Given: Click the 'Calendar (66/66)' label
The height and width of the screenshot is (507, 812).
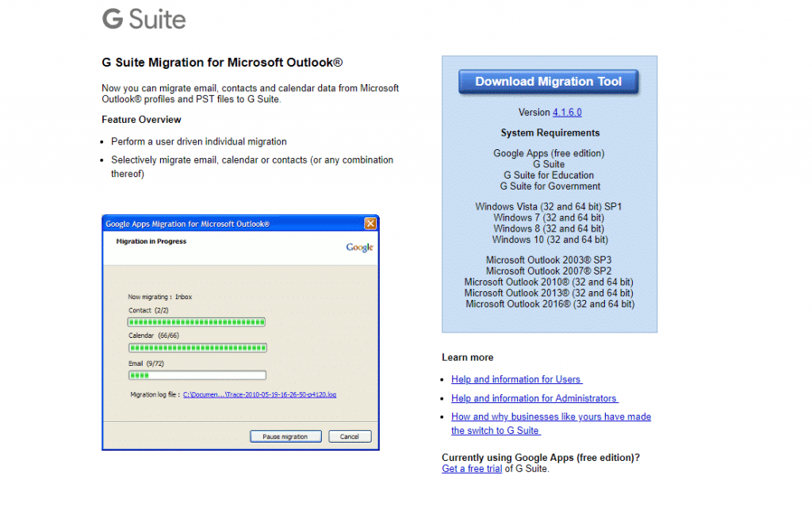Looking at the screenshot, I should pyautogui.click(x=154, y=336).
